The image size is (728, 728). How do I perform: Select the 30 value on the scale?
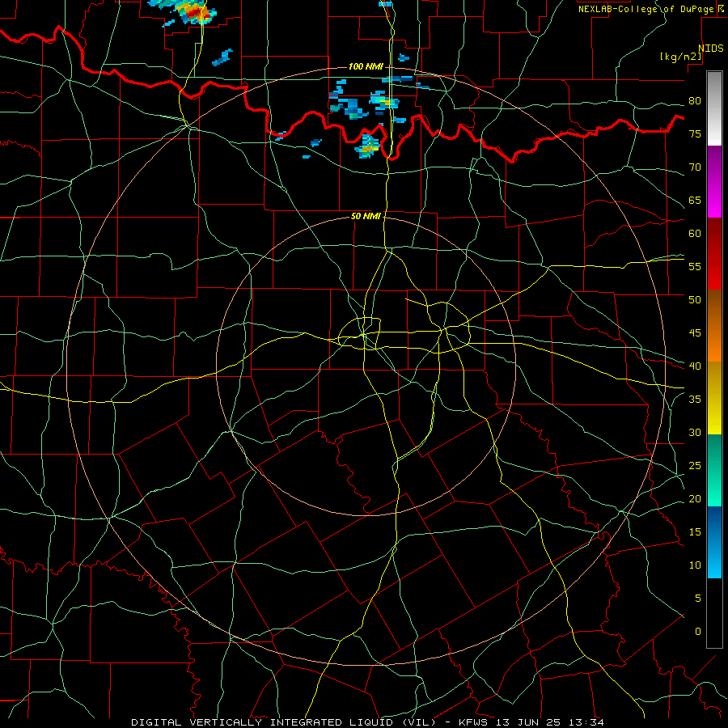coord(695,432)
